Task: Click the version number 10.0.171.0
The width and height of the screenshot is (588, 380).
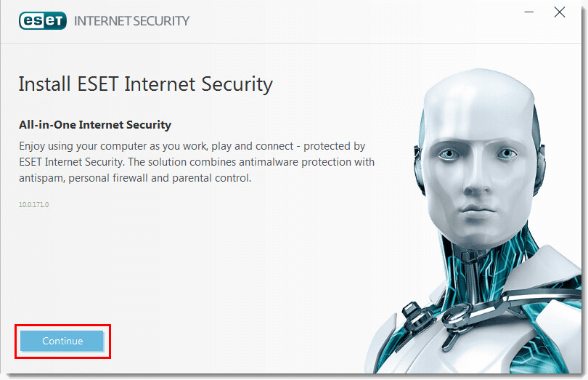Action: (33, 205)
